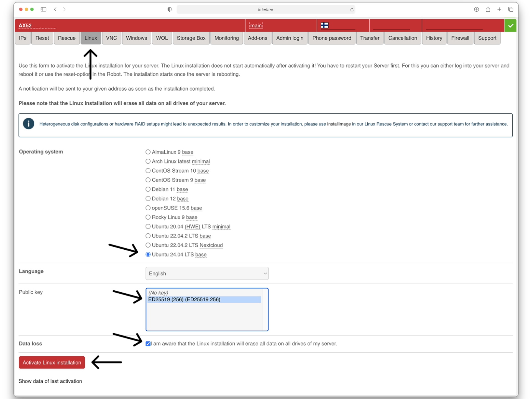Switch to the Linux tab

point(91,38)
